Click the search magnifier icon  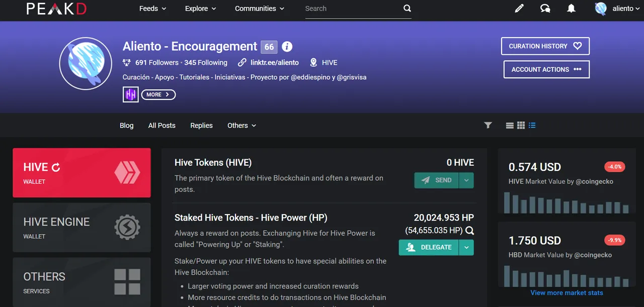(407, 9)
